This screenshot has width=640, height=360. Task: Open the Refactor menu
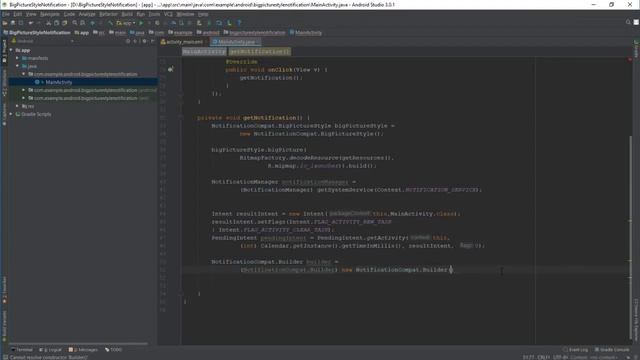[108, 14]
